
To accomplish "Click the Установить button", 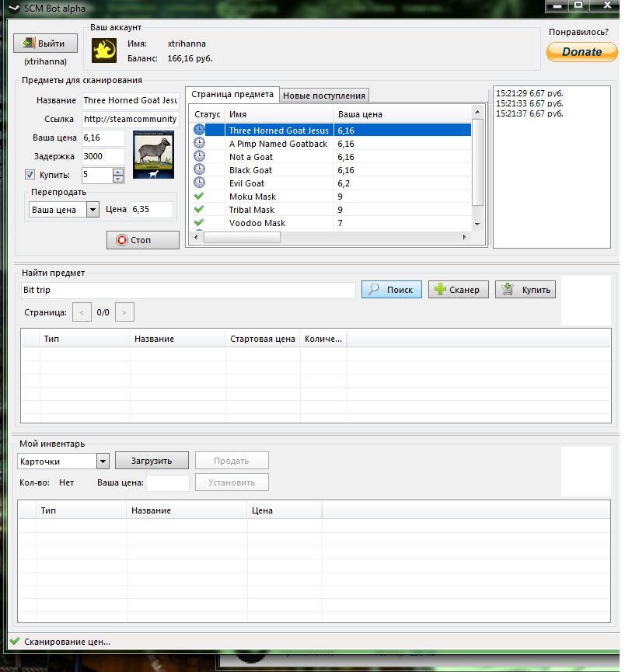I will (x=232, y=482).
